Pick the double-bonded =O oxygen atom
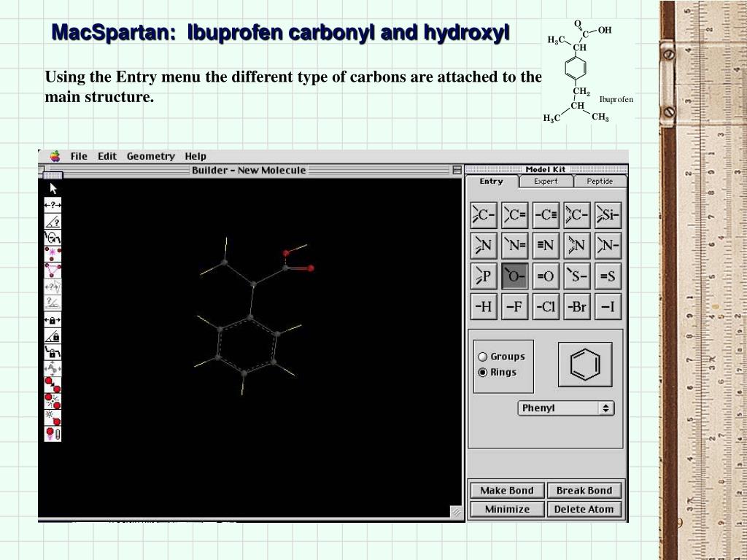 (546, 276)
